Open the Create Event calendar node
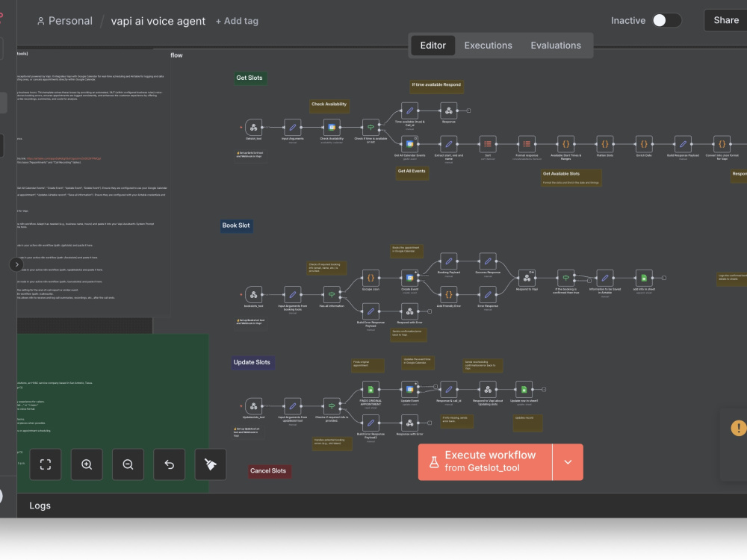The height and width of the screenshot is (560, 747). 409,278
